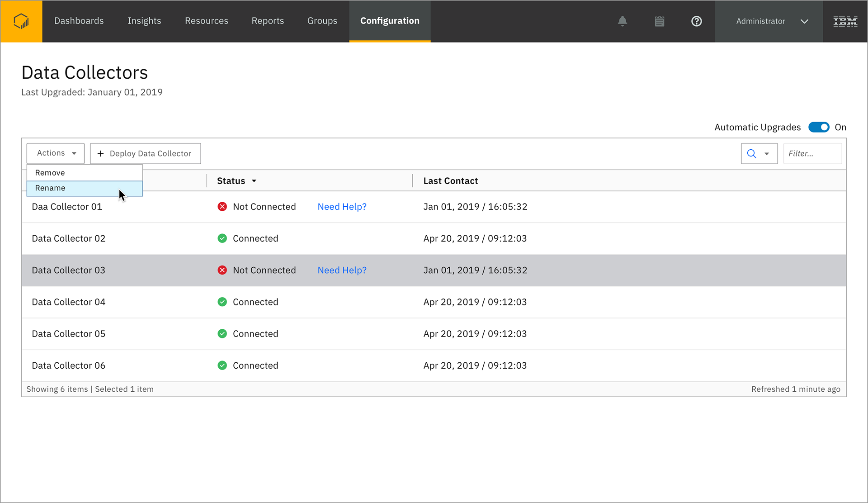Click red error icon for Daa Collector 01

[x=222, y=207]
